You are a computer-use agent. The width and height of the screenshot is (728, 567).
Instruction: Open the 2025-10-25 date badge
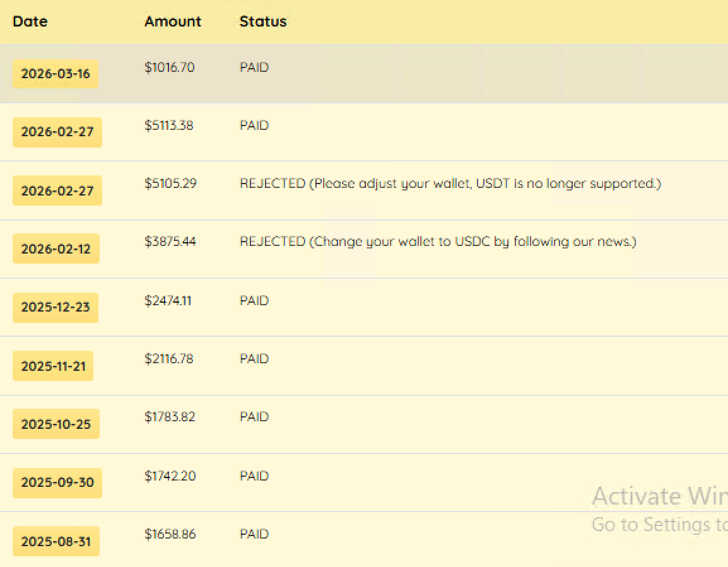(x=56, y=424)
